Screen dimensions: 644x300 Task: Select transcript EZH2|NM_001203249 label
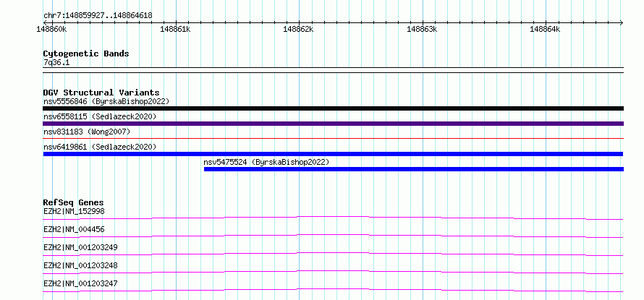80,248
